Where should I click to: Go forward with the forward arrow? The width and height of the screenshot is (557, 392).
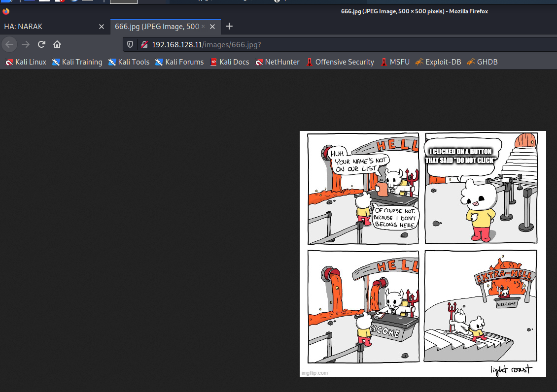[26, 44]
